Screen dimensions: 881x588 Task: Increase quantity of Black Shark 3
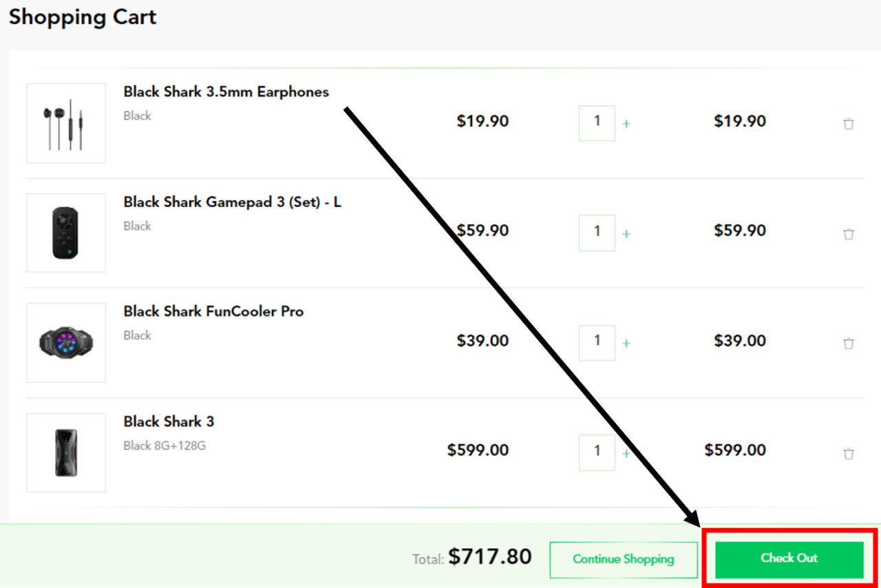tap(626, 453)
